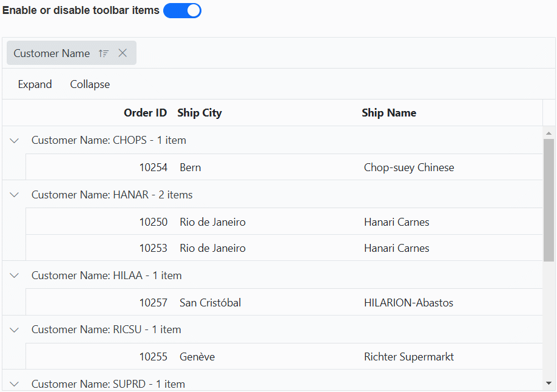Click the Ship Name column header
Image resolution: width=557 pixels, height=392 pixels.
(x=389, y=113)
